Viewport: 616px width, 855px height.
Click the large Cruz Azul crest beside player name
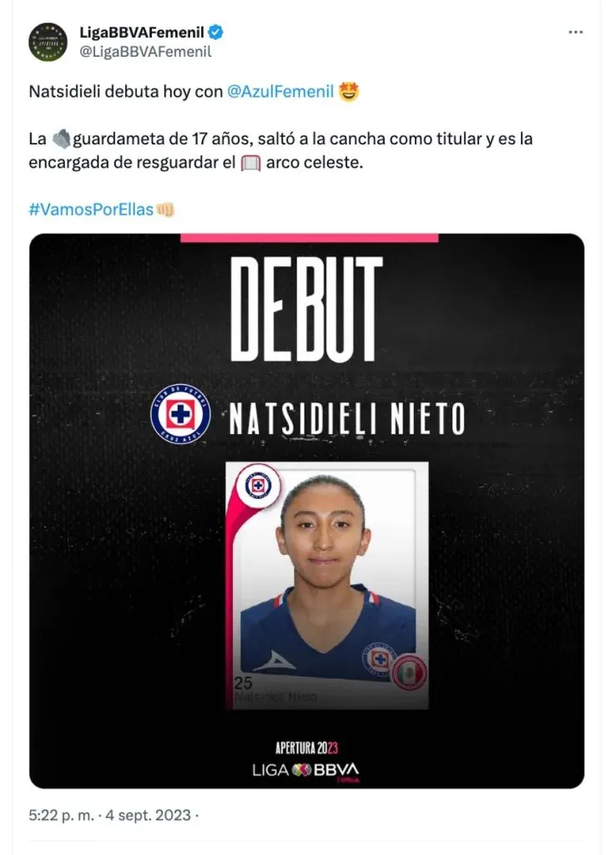180,419
